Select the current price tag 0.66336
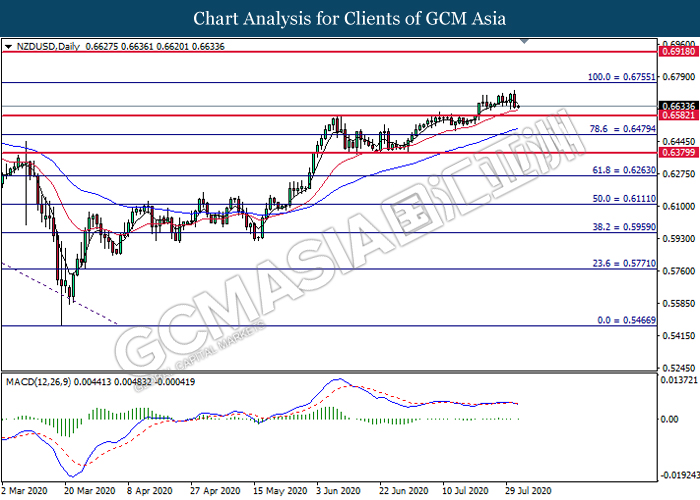 (673, 105)
